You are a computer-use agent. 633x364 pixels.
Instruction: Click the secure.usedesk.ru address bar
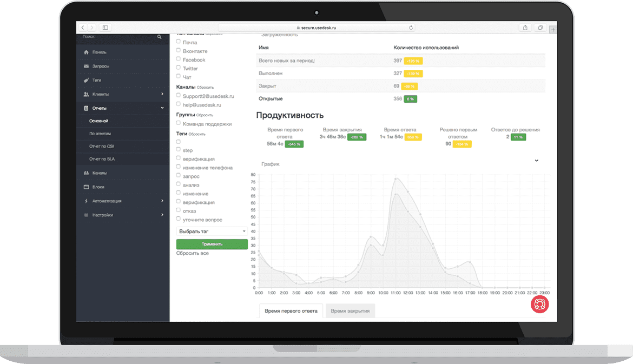(316, 28)
